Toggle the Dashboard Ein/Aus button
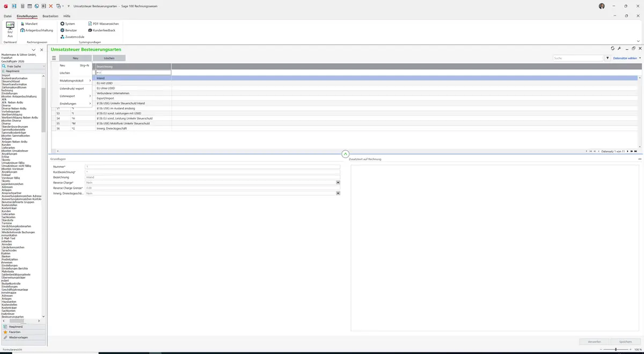The image size is (644, 354). (10, 30)
